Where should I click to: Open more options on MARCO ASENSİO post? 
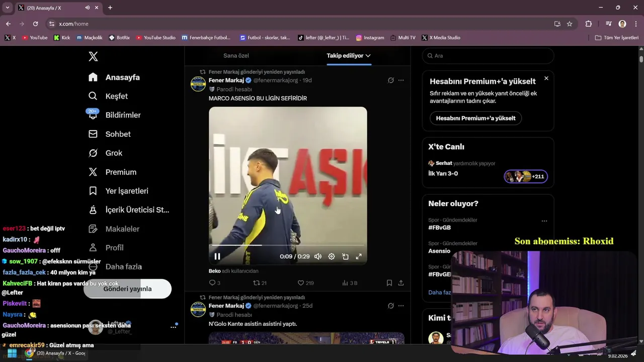pyautogui.click(x=401, y=80)
